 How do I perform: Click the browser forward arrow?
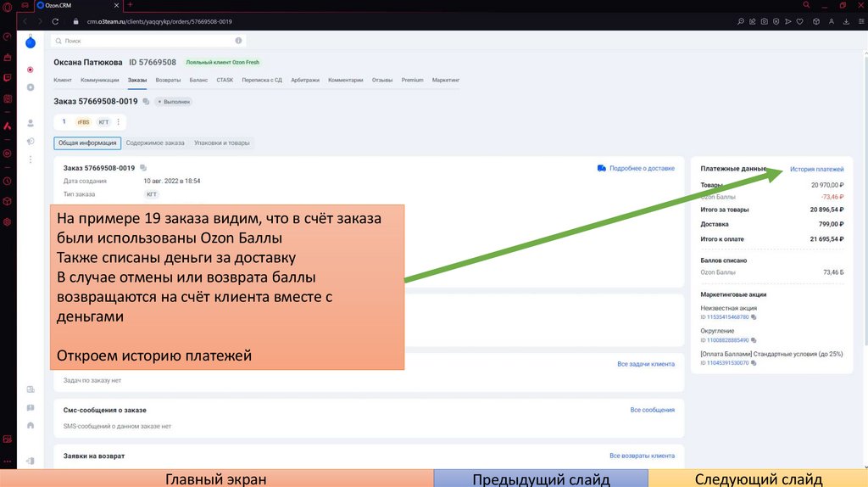(40, 21)
